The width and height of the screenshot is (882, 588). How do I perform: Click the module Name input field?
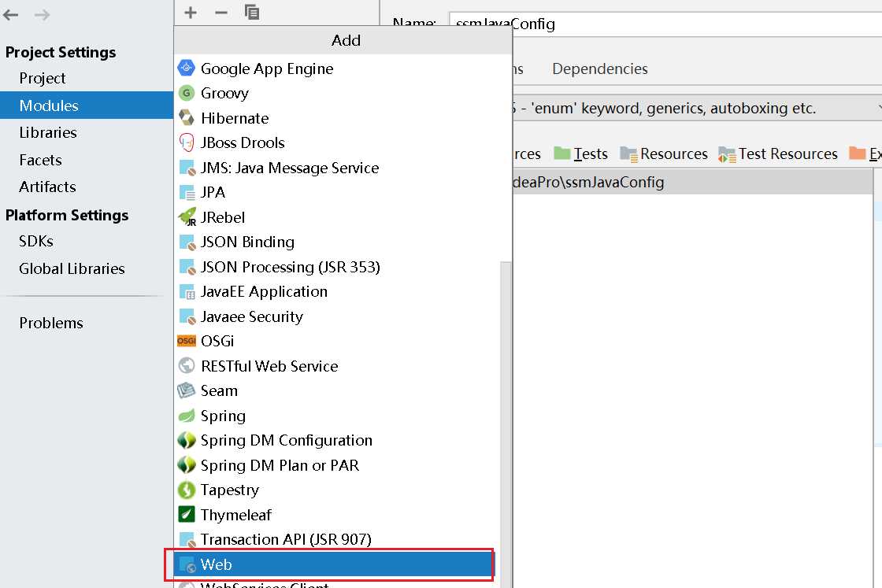point(665,24)
